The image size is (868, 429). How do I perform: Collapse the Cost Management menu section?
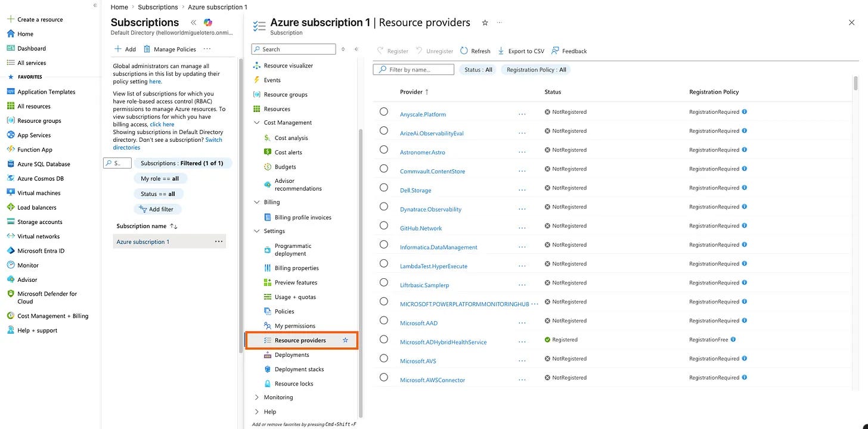click(x=257, y=123)
